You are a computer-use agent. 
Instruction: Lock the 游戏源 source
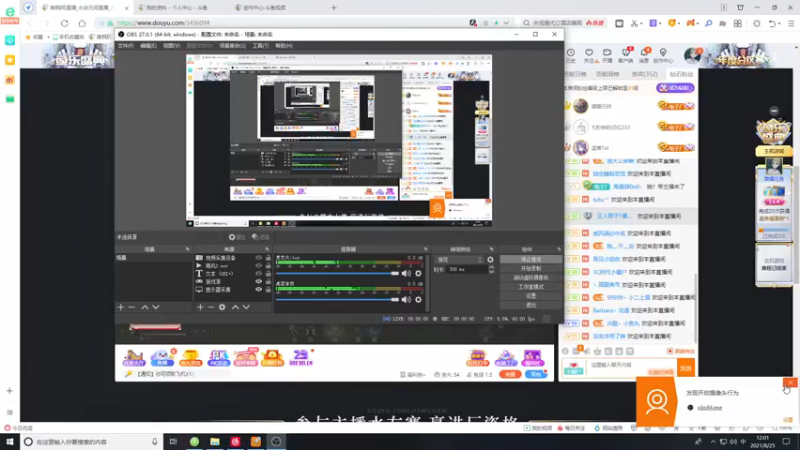(268, 282)
